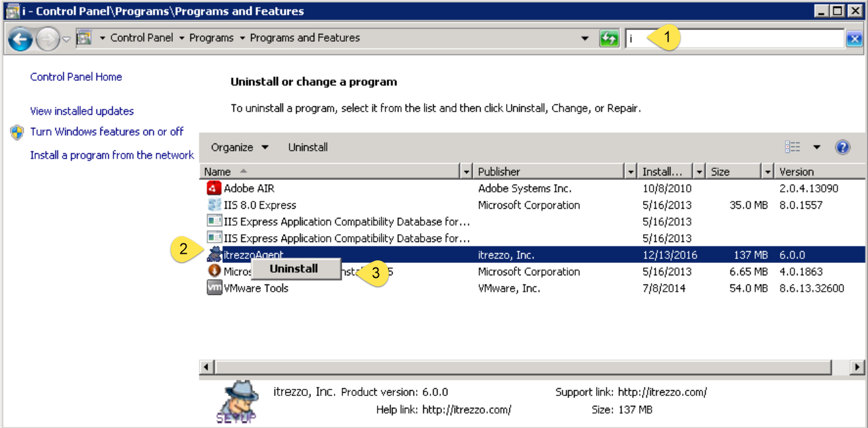Click Programs and Features breadcrumb
The height and width of the screenshot is (428, 868).
[305, 38]
